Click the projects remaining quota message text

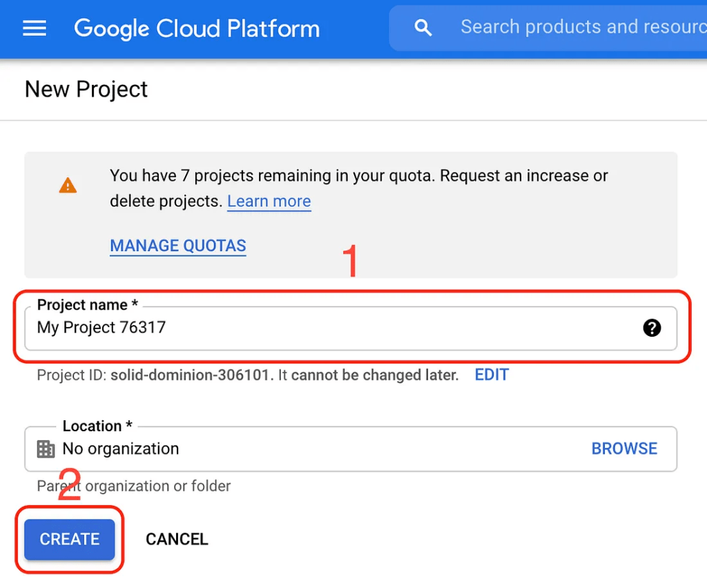tap(359, 188)
